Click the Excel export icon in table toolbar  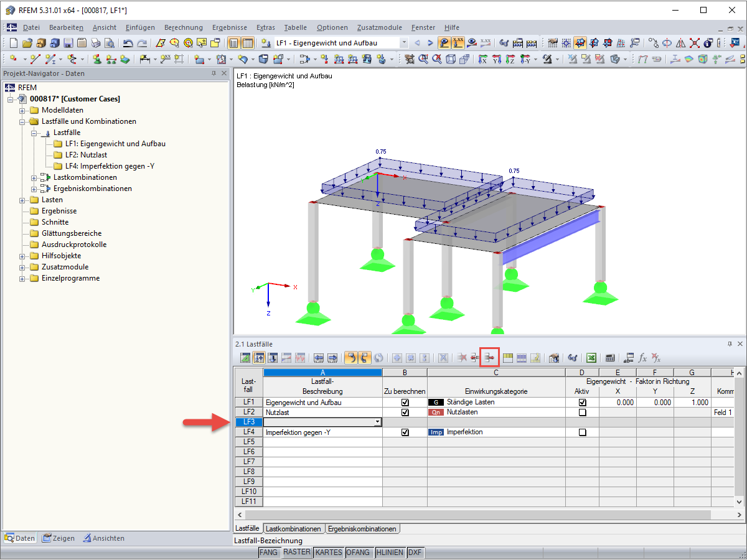[592, 358]
